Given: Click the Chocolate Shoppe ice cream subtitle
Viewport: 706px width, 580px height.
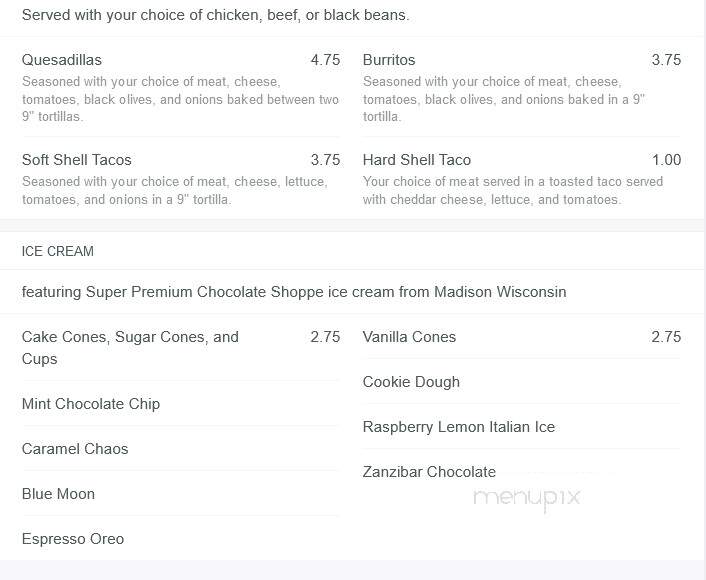Looking at the screenshot, I should [294, 292].
